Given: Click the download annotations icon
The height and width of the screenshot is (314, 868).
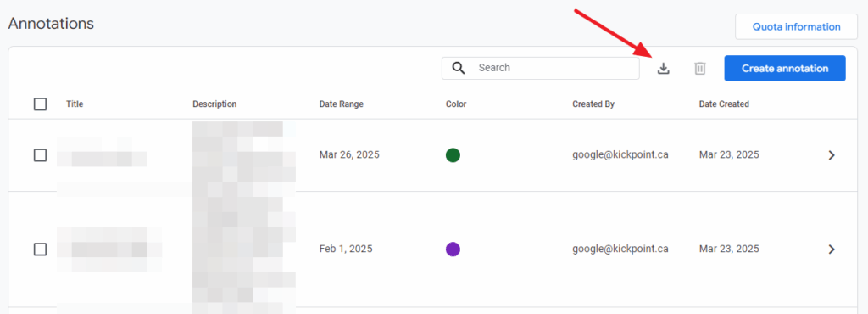Looking at the screenshot, I should click(663, 69).
